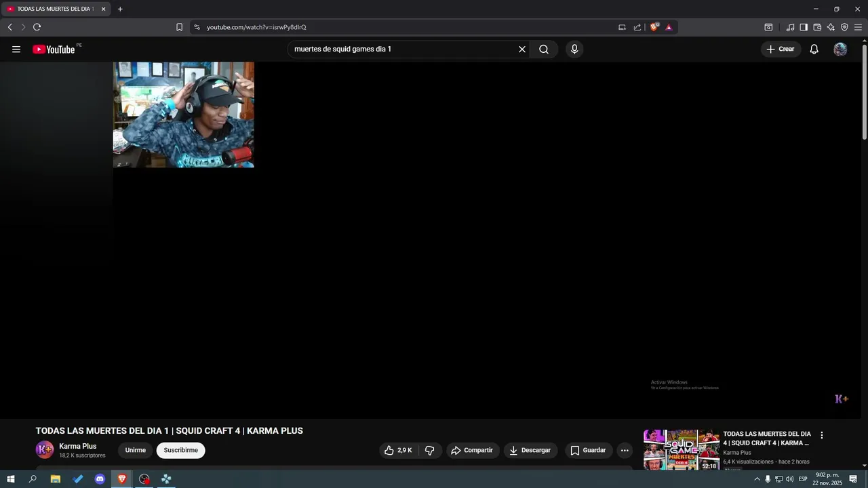Screen dimensions: 868x488
Task: Open Brave Rewards triangle icon
Action: pos(669,27)
